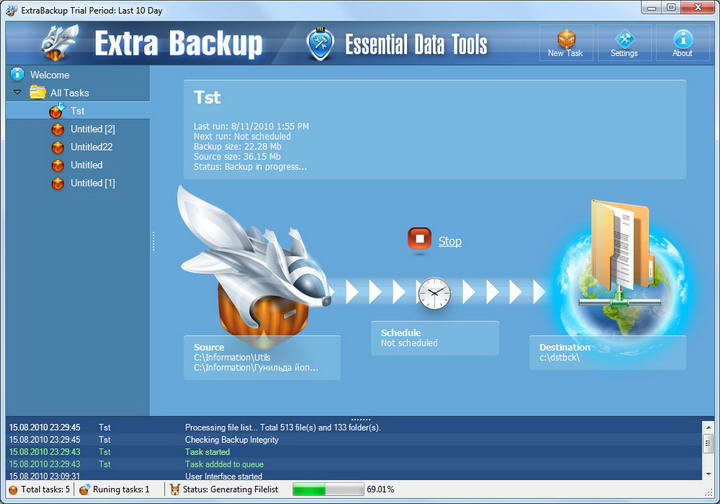This screenshot has height=504, width=720.
Task: Click 'Last run: 8/11/2010 1:55 PM' text
Action: [251, 126]
